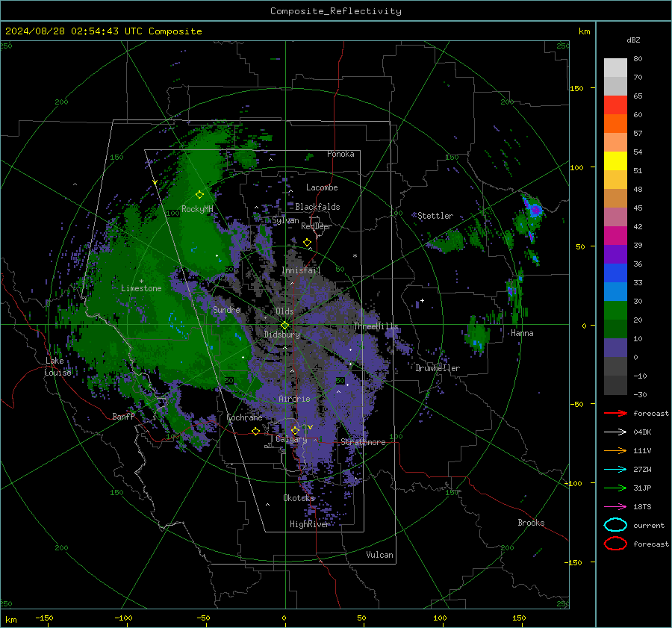Click the yellow 100 tick on right axis

[576, 167]
